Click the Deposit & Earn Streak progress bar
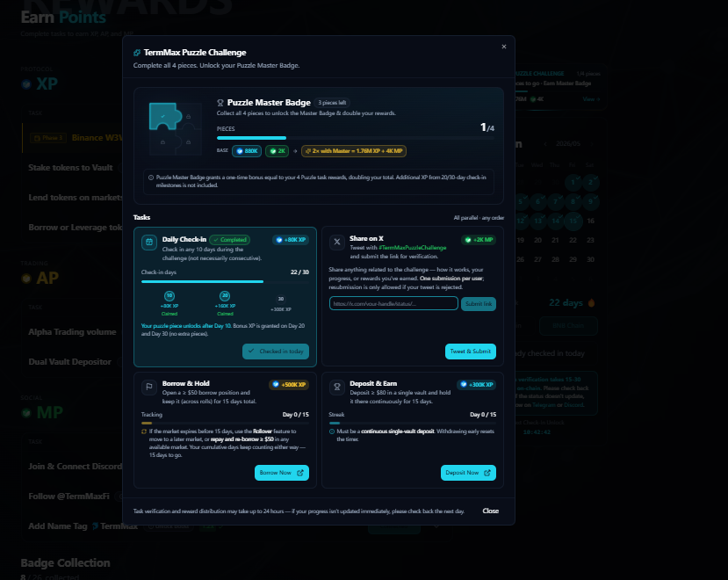 coord(413,423)
